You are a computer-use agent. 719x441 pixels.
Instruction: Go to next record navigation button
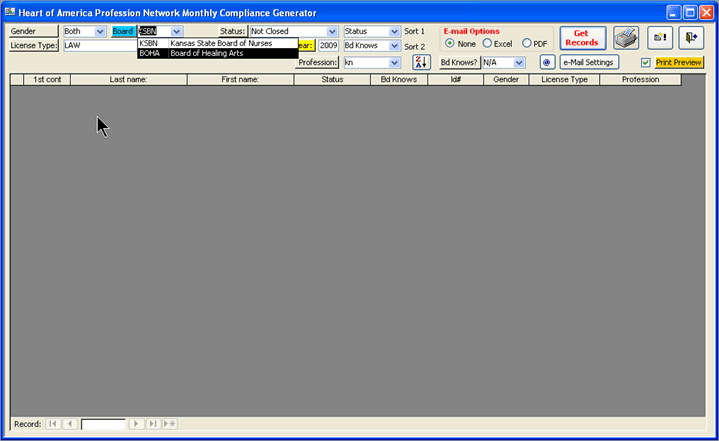click(x=136, y=424)
